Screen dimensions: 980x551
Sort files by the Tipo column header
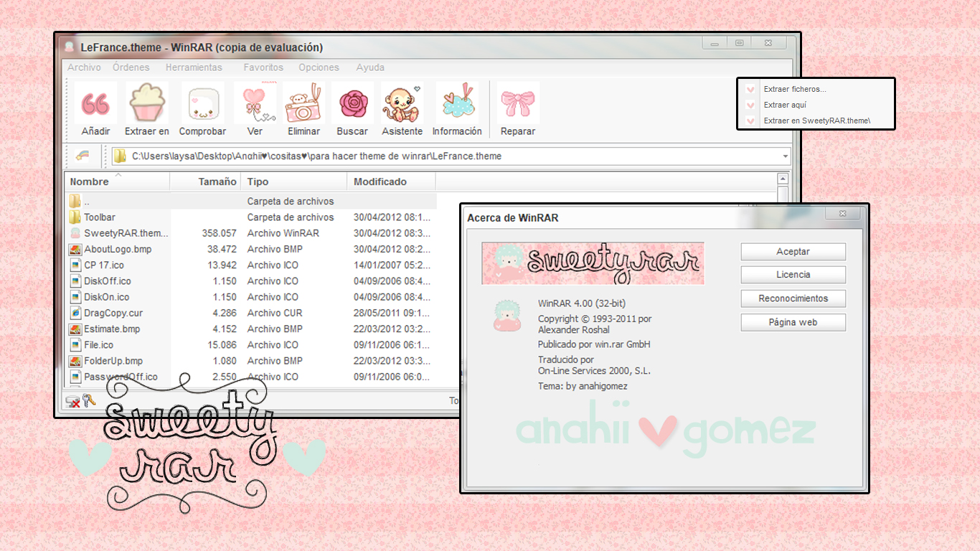click(x=293, y=182)
